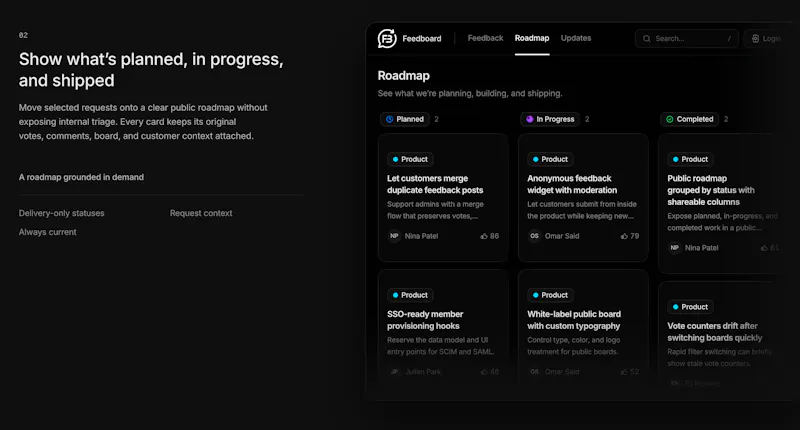Click the purple In Progress status icon
Screen dimensions: 800x430
point(530,119)
